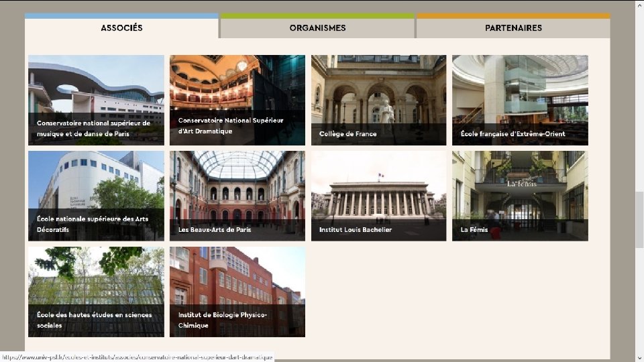Open Les Beaux-Arts de Paris card
The image size is (644, 362).
coord(237,196)
